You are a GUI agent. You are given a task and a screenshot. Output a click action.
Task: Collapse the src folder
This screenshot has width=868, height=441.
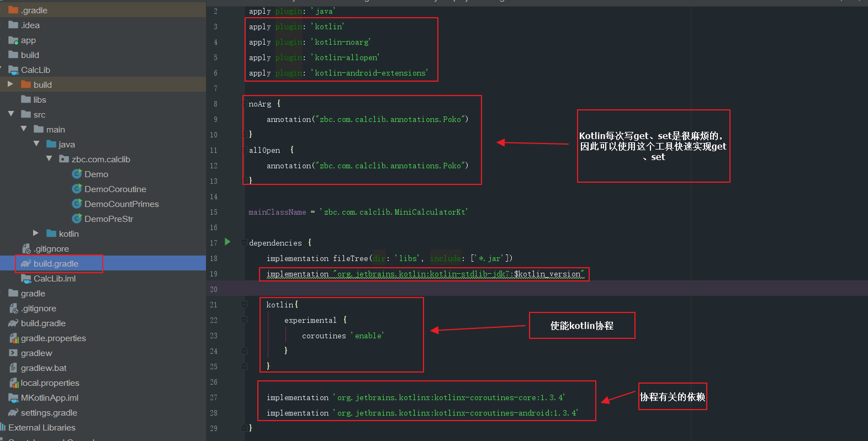click(x=10, y=114)
